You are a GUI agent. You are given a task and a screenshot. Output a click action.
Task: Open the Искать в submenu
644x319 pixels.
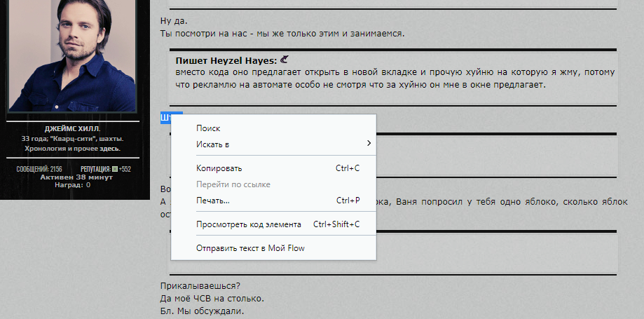click(x=273, y=144)
